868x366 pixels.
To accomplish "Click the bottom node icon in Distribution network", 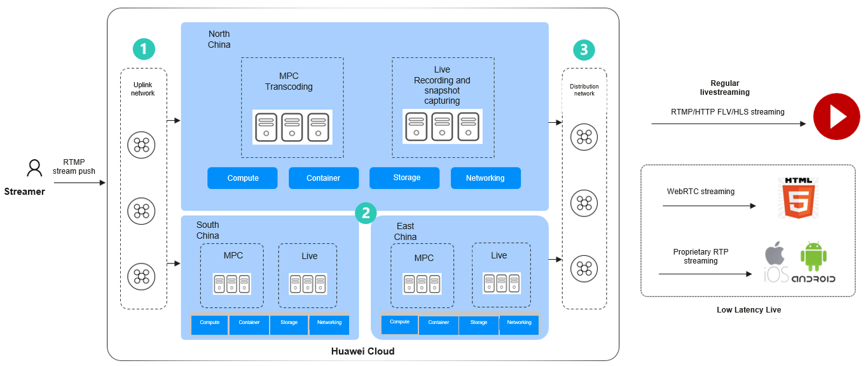I will (584, 269).
